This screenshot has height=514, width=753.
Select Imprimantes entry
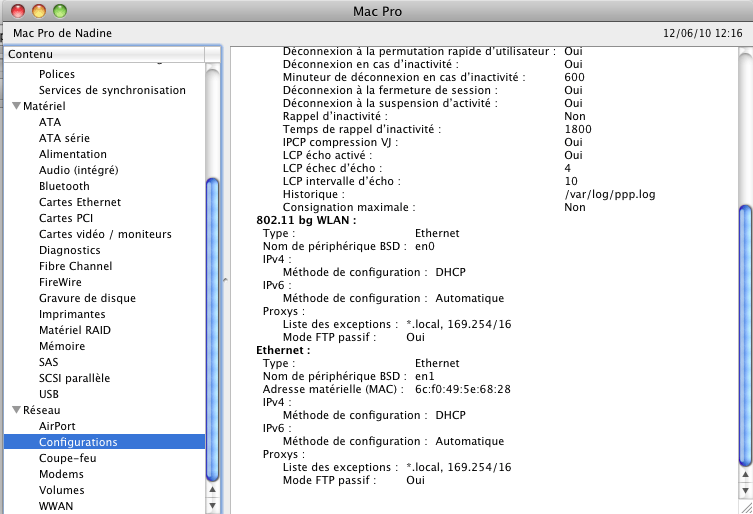tap(72, 314)
